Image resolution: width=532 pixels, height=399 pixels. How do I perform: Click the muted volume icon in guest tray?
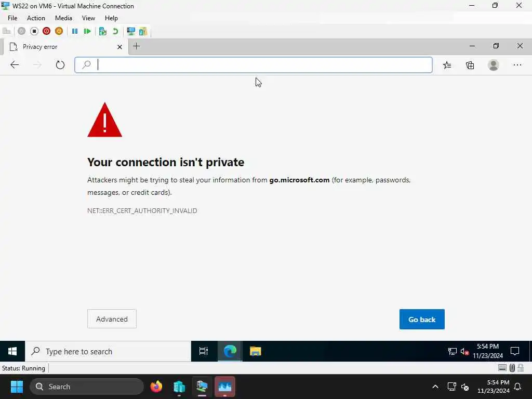pos(464,352)
